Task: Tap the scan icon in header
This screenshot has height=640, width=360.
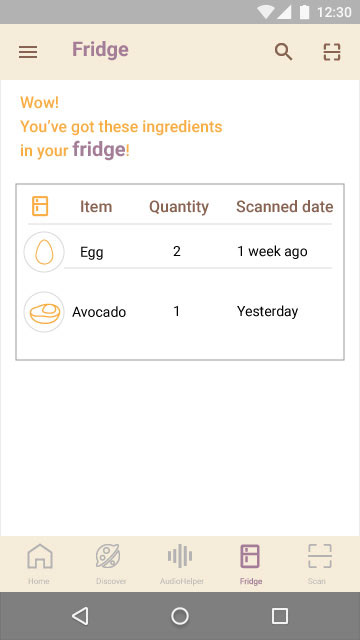Action: 331,52
